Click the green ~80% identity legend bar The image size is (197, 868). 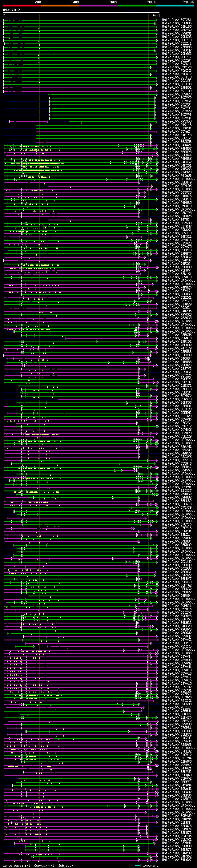point(137,6)
